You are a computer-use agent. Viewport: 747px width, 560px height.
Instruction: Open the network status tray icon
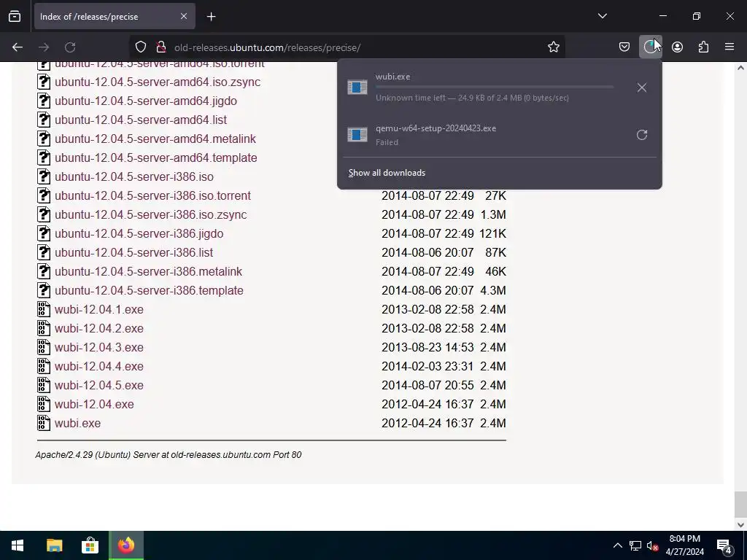[x=635, y=545]
